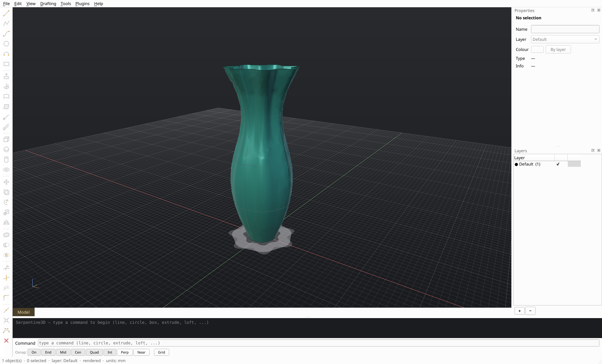Select the Join tool
The height and width of the screenshot is (364, 602).
tap(6, 310)
